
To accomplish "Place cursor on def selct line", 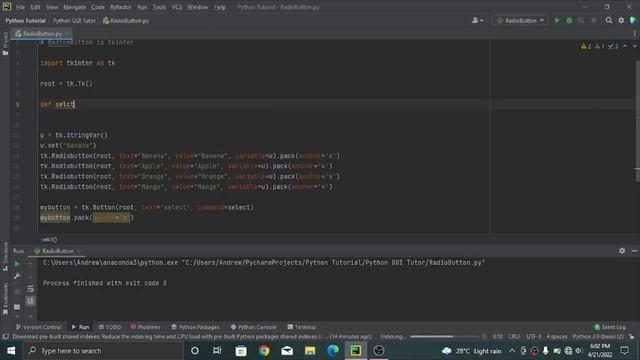I will (x=57, y=104).
